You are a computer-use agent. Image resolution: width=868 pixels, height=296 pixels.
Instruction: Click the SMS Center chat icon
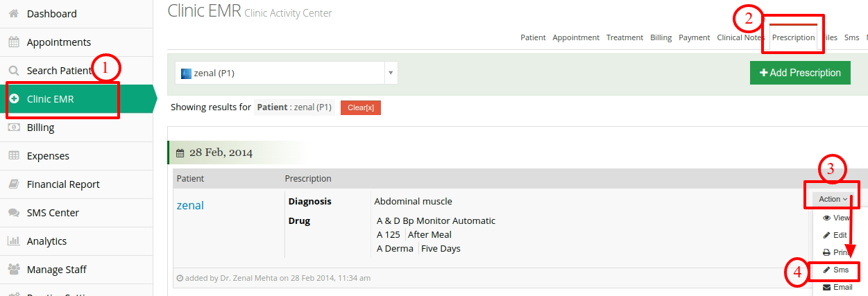coord(13,213)
